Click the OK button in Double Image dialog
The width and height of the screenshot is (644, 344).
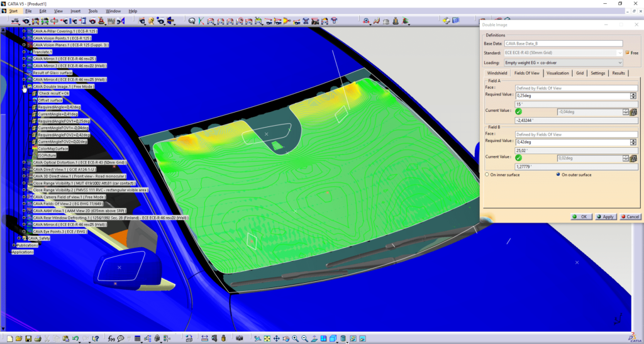580,217
